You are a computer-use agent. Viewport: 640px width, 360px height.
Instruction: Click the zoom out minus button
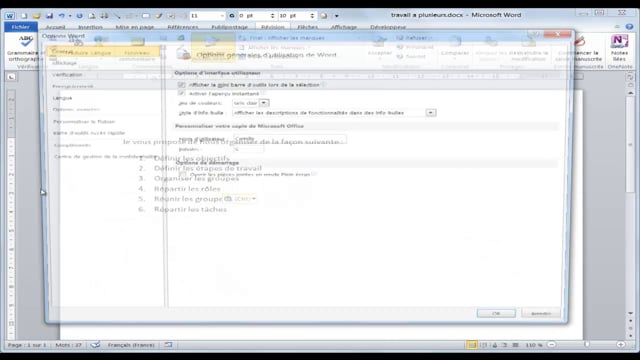[x=551, y=345]
